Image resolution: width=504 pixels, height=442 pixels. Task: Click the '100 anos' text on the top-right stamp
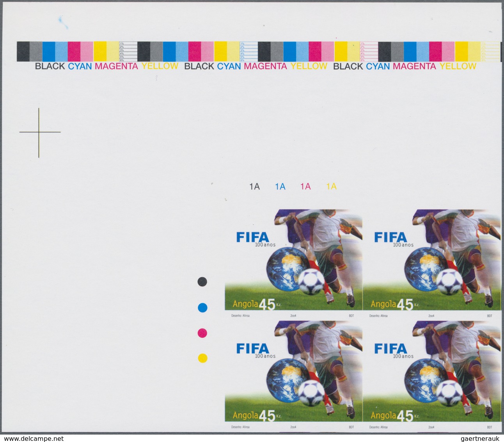403,245
